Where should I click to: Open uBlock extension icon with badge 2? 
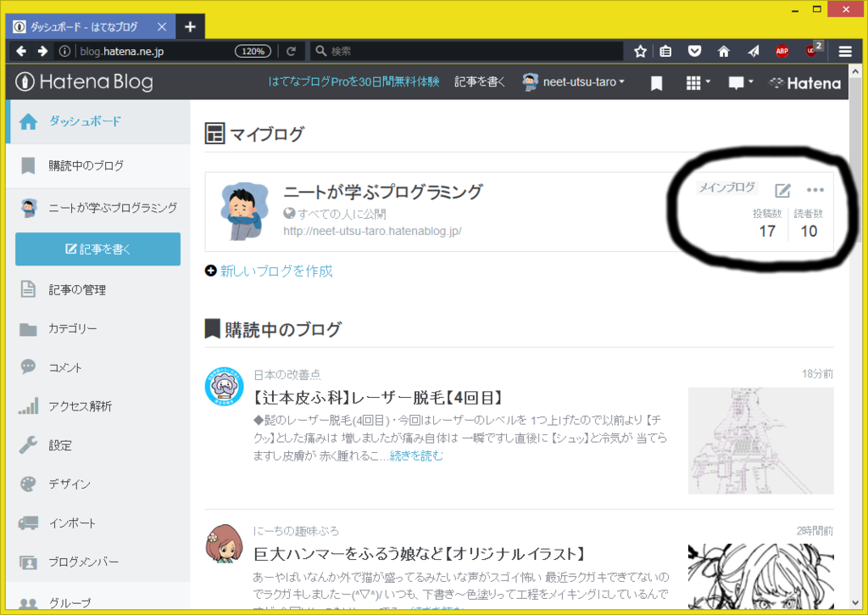(813, 50)
